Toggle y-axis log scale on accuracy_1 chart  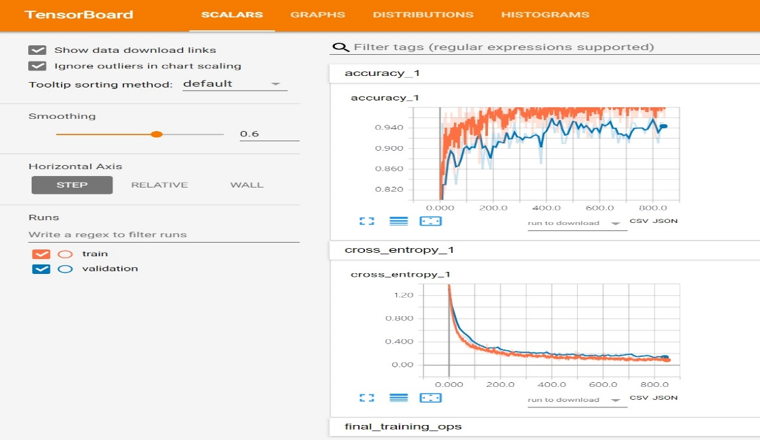coord(398,222)
